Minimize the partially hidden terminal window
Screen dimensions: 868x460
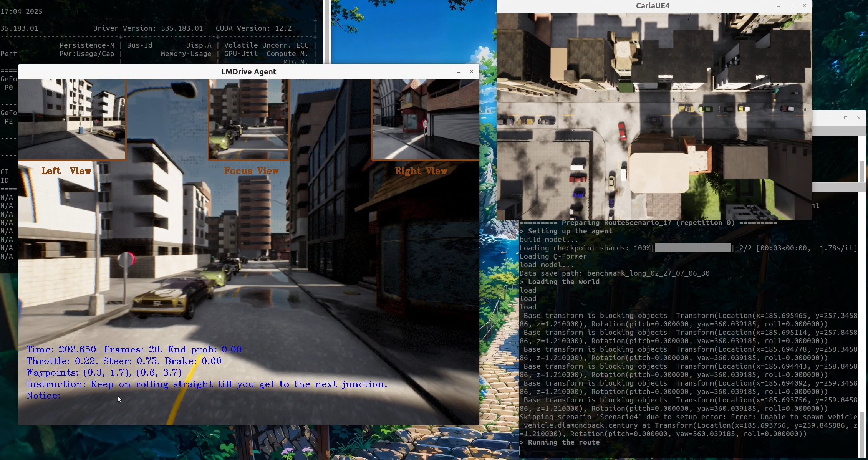[833, 118]
